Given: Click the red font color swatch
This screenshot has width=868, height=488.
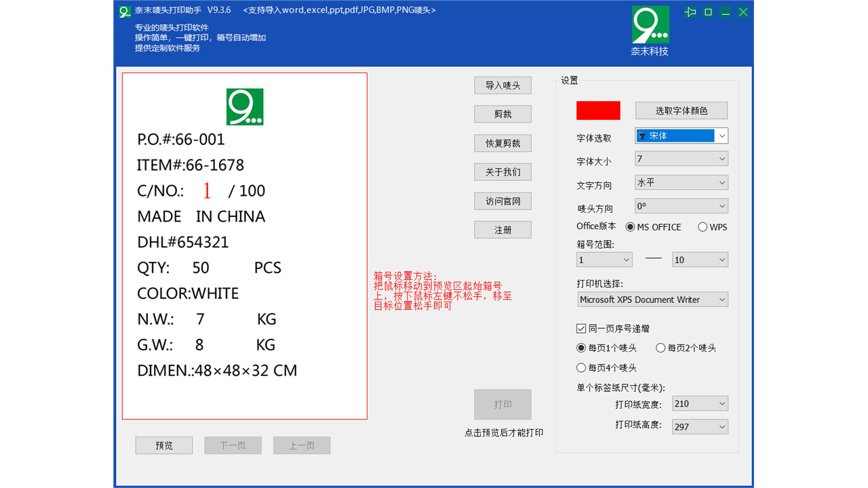Looking at the screenshot, I should click(598, 110).
